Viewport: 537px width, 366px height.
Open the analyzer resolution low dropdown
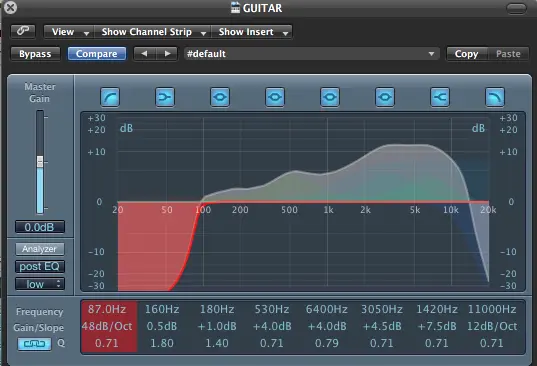point(40,284)
